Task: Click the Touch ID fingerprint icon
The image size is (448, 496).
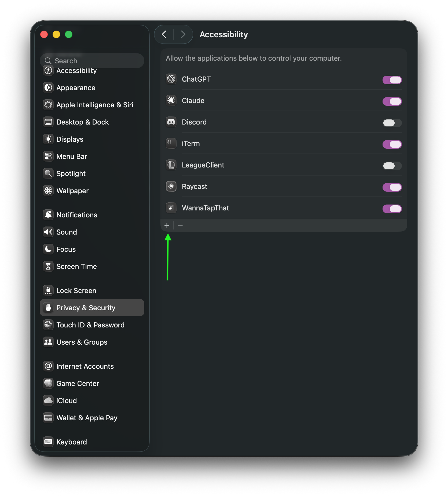Action: 48,325
